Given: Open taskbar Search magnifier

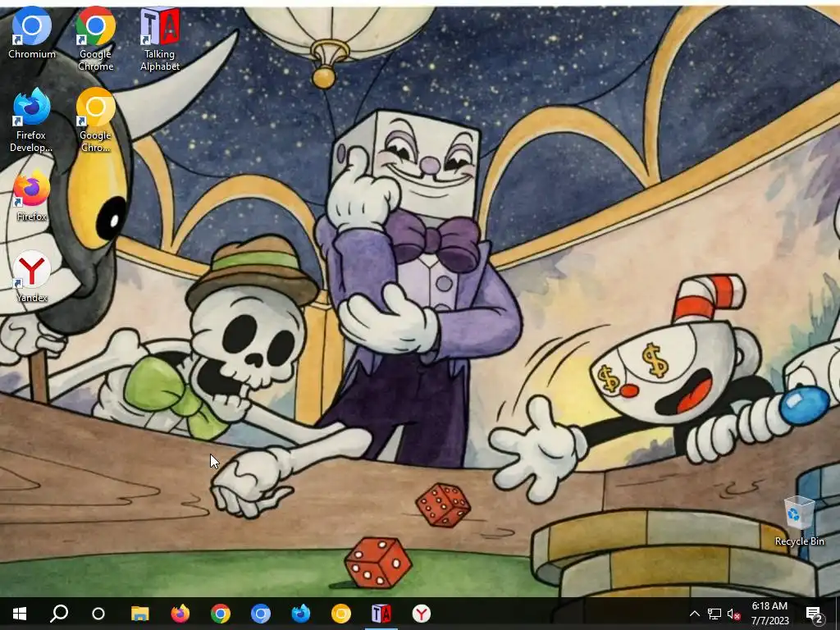Looking at the screenshot, I should (x=59, y=614).
